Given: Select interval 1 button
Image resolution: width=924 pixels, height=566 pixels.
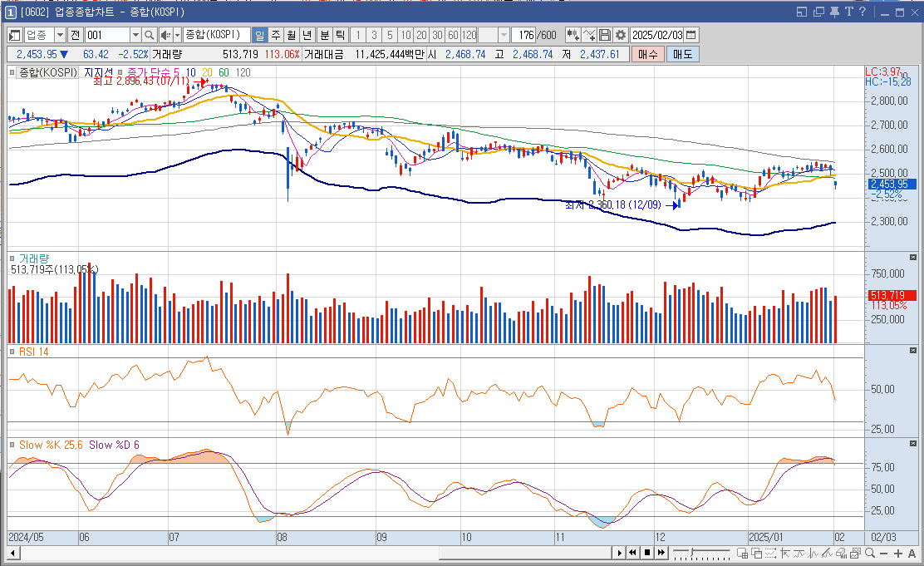Looking at the screenshot, I should [357, 36].
